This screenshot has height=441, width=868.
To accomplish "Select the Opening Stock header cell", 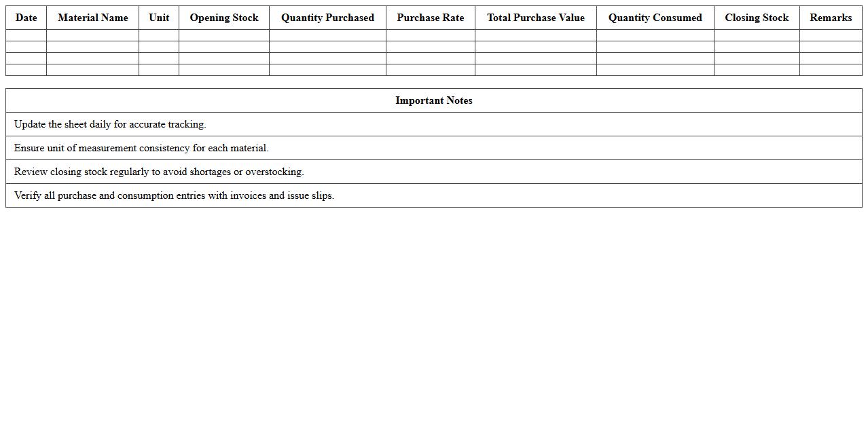I will tap(224, 18).
